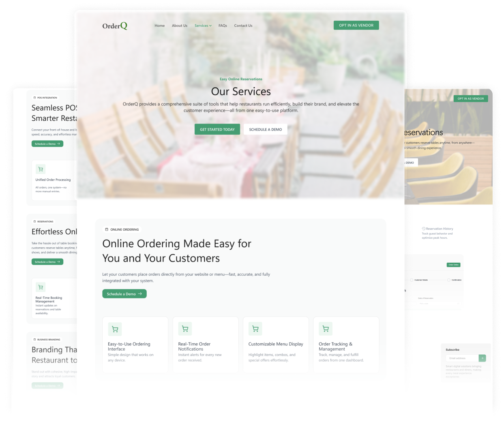Image resolution: width=504 pixels, height=422 pixels.
Task: Open the Home navigation item
Action: click(x=159, y=26)
